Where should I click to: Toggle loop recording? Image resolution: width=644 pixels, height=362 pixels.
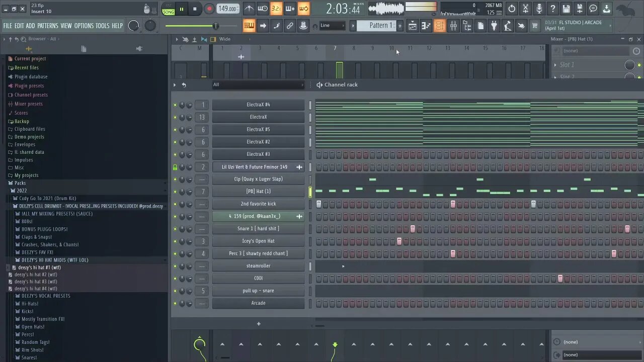(303, 9)
